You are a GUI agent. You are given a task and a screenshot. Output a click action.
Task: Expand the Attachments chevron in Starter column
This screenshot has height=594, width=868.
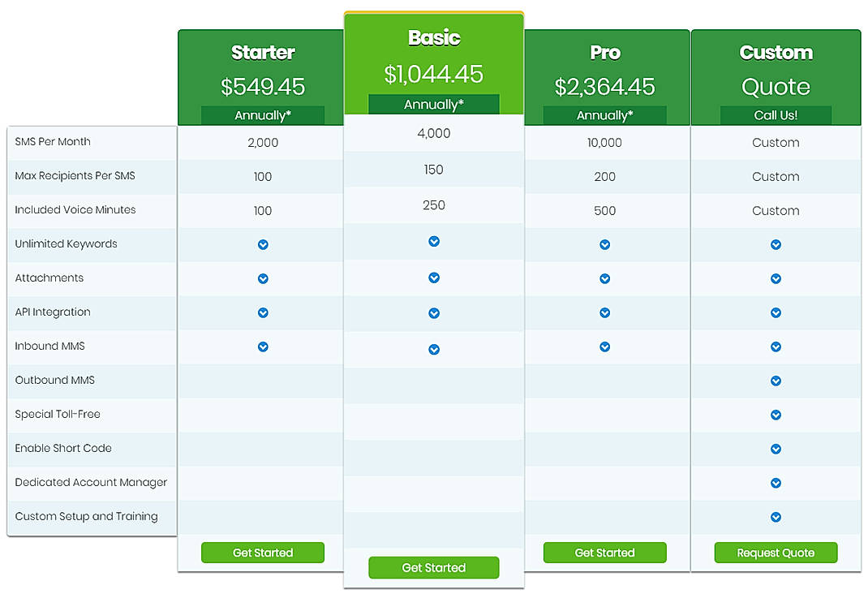click(262, 278)
